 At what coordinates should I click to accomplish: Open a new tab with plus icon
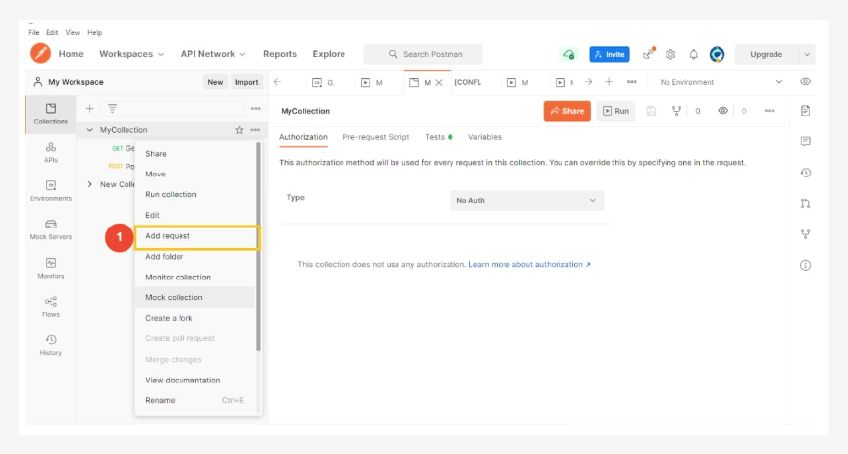coord(609,82)
